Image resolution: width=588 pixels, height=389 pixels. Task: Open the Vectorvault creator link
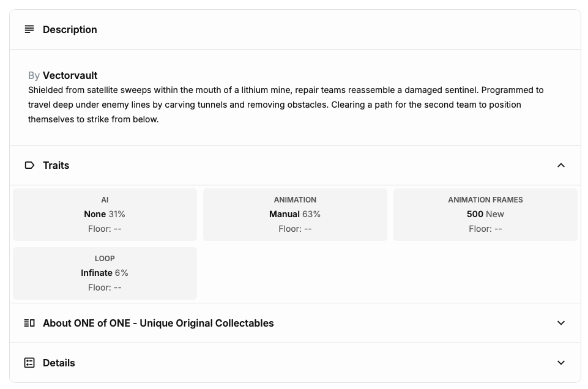70,75
